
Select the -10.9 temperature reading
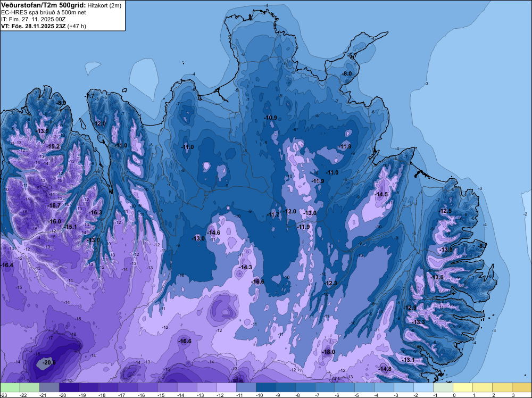coord(270,118)
